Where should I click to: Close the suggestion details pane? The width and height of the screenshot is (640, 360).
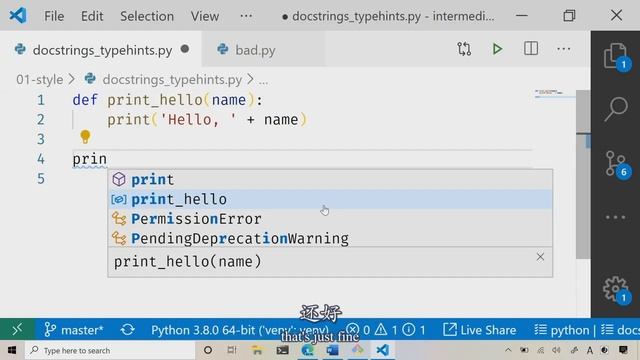pyautogui.click(x=540, y=257)
